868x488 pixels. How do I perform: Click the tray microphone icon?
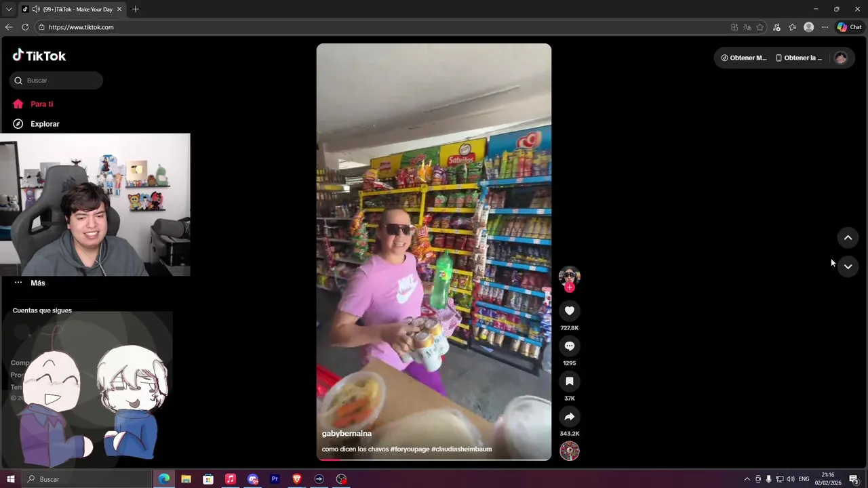click(x=768, y=479)
